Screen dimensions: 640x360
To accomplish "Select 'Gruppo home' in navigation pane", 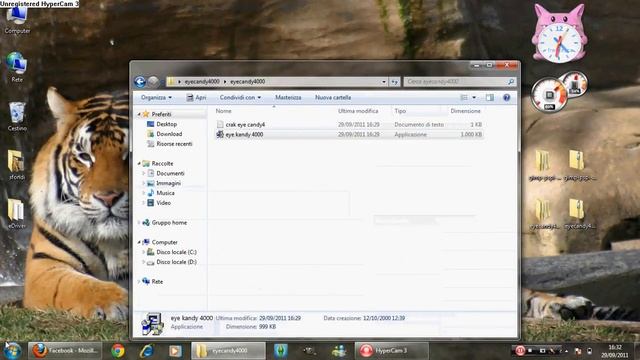I will coord(169,222).
